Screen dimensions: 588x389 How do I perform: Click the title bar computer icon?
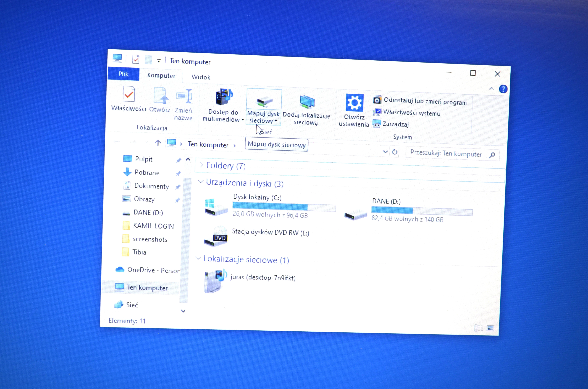(x=117, y=58)
